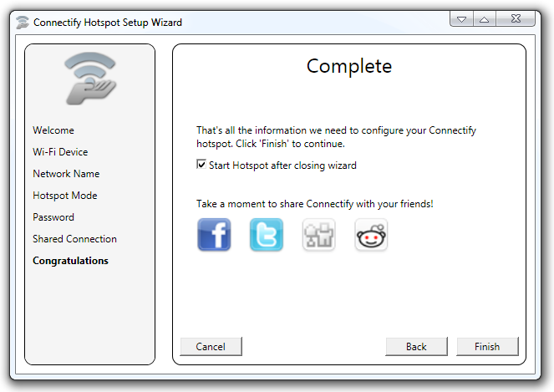Share Connectify on Twitter
Image resolution: width=554 pixels, height=392 pixels.
point(267,234)
